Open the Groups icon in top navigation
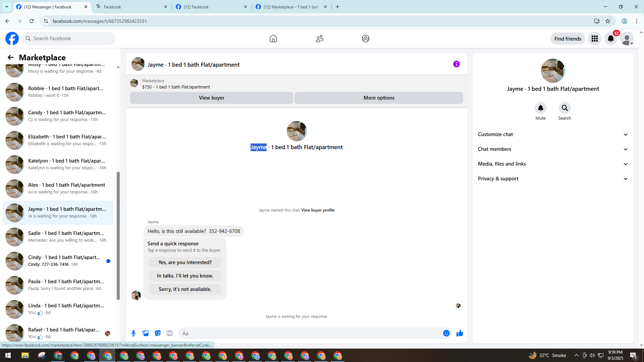Image resolution: width=644 pixels, height=362 pixels. pyautogui.click(x=366, y=39)
